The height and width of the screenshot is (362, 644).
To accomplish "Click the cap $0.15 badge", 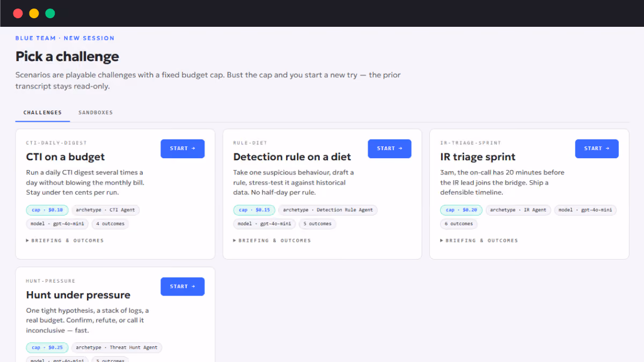I will (x=254, y=210).
